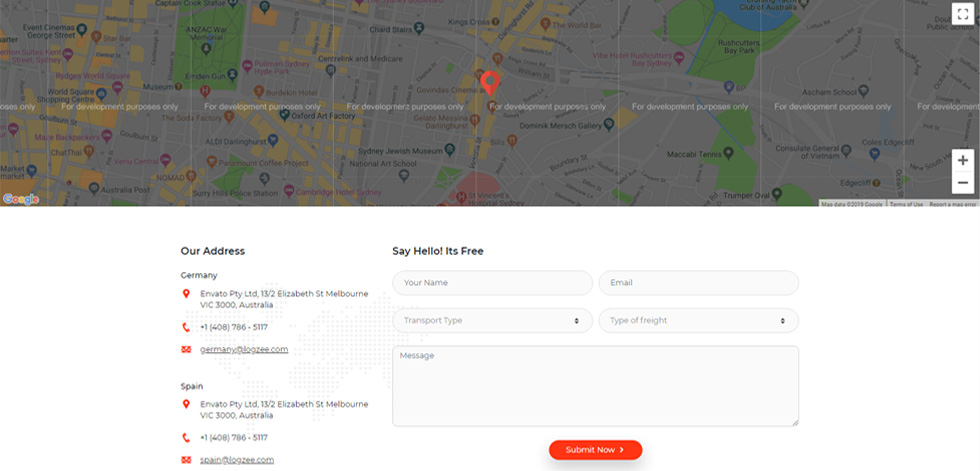Image resolution: width=980 pixels, height=471 pixels.
Task: Click Sydney Jewish Museum map marker
Action: [449, 150]
